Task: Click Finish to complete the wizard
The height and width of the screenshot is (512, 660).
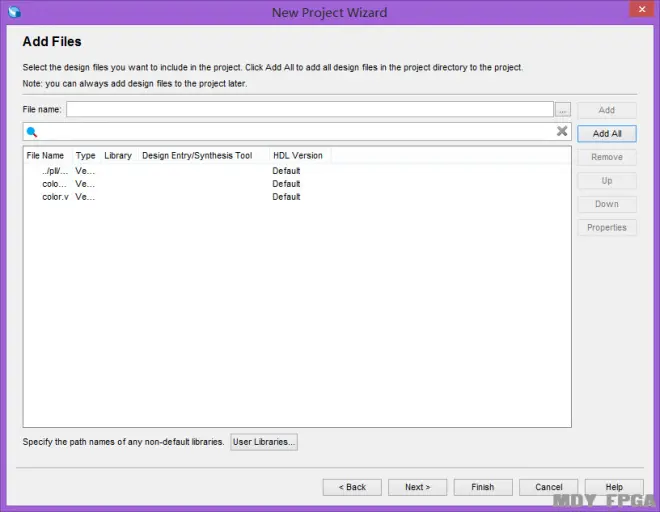Action: click(x=483, y=487)
